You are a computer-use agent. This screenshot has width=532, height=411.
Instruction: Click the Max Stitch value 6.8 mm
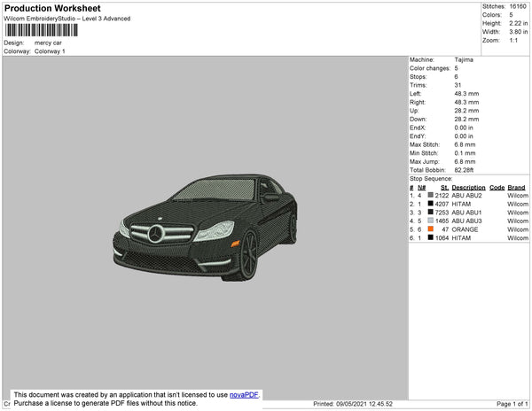click(465, 144)
